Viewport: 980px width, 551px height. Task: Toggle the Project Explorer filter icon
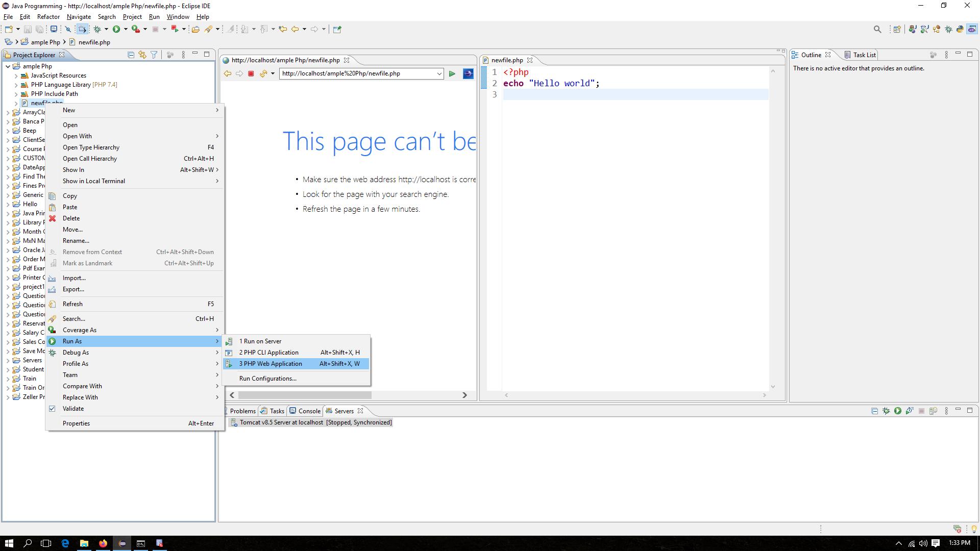pos(154,55)
